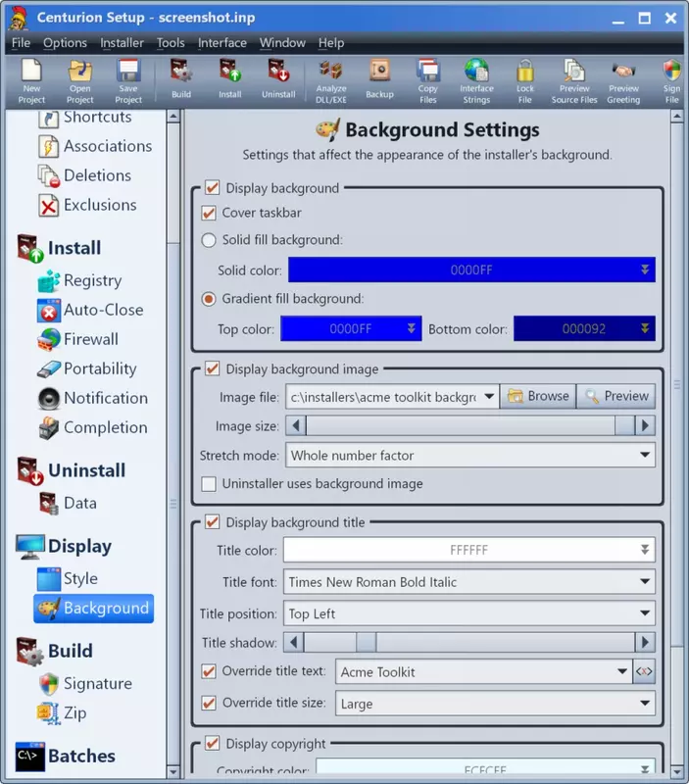Open Signature page in sidebar
The width and height of the screenshot is (689, 784).
(85, 683)
